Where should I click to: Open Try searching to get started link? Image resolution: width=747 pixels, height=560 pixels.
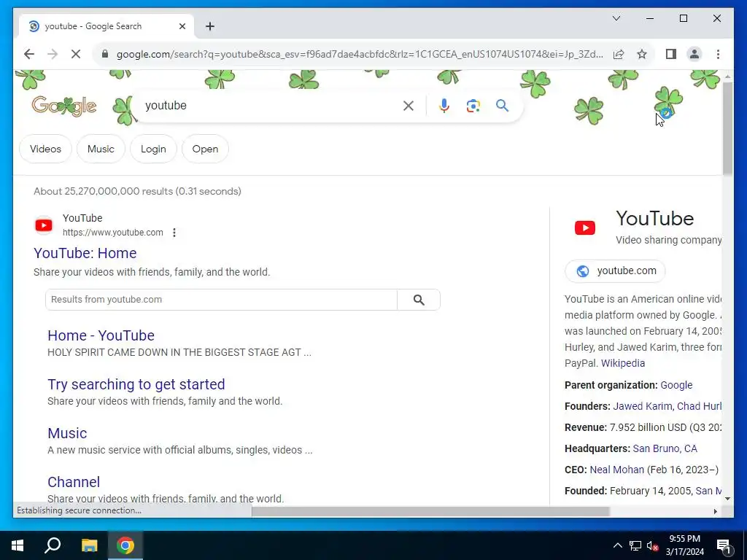point(136,384)
